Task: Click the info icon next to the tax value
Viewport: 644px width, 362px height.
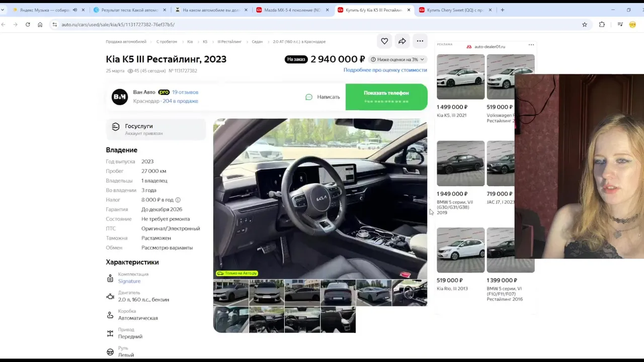Action: pyautogui.click(x=178, y=200)
